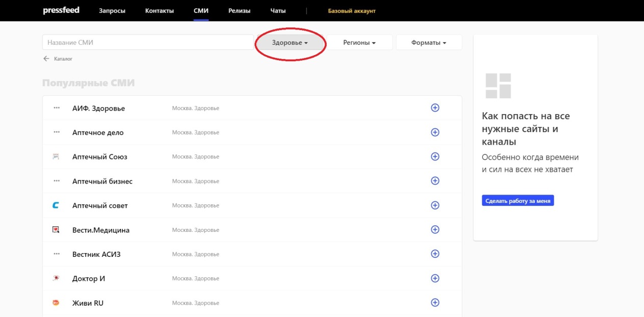The width and height of the screenshot is (644, 317).
Task: Click the plus icon for Вести.Медицина
Action: coord(435,229)
